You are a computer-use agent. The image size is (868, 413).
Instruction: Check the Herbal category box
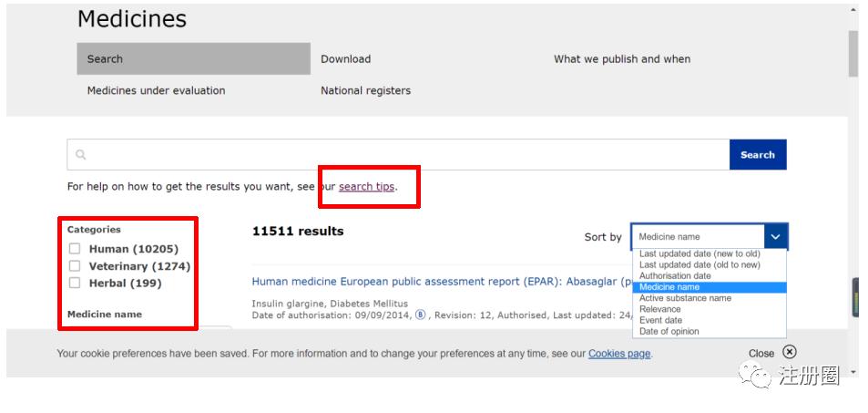click(75, 284)
